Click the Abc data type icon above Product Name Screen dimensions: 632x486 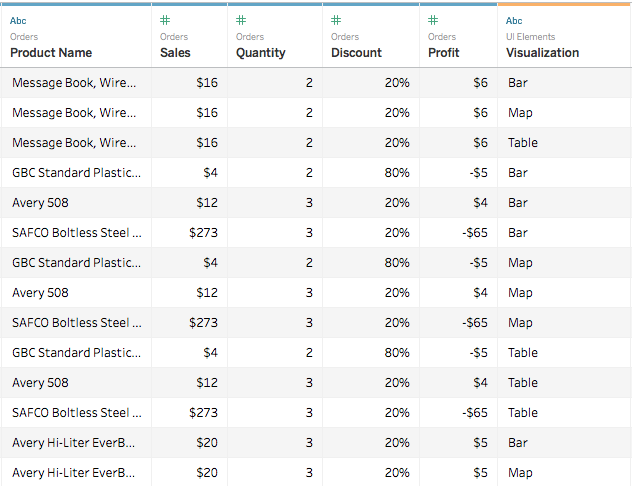pos(18,21)
